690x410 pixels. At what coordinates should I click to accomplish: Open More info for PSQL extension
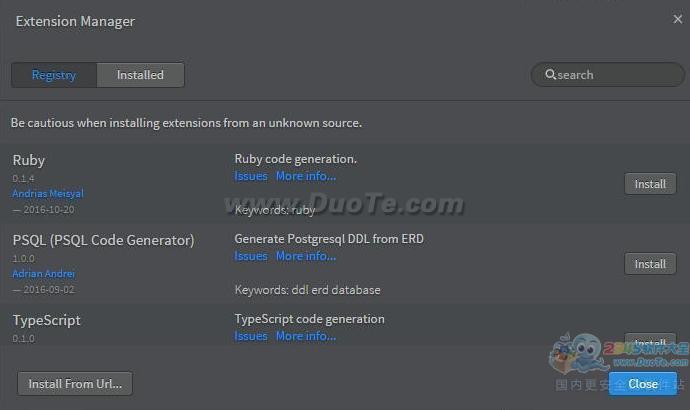pos(306,256)
